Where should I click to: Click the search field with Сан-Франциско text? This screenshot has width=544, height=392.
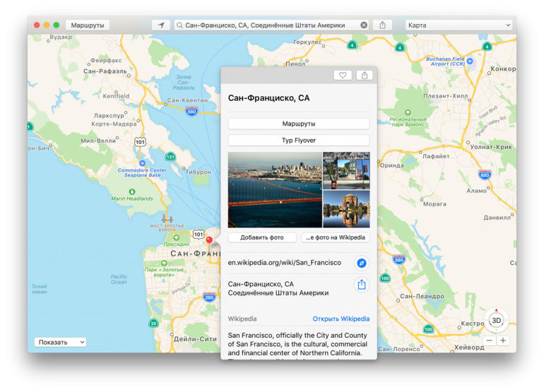point(271,25)
